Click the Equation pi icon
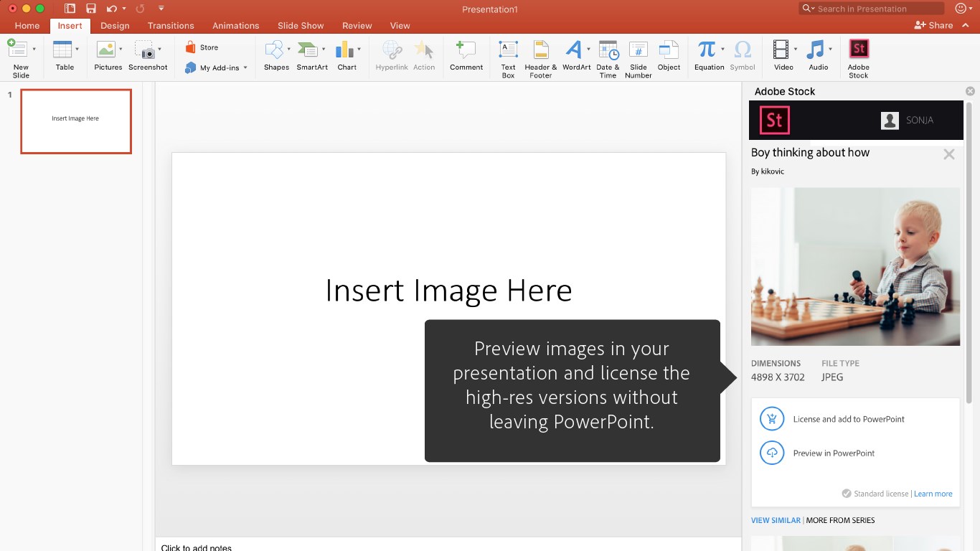This screenshot has height=551, width=980. [706, 50]
